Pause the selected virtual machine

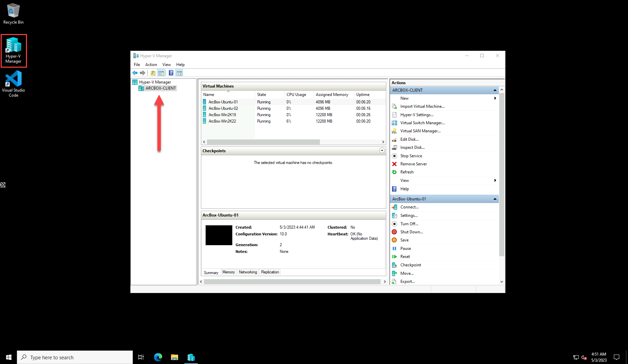coord(406,249)
